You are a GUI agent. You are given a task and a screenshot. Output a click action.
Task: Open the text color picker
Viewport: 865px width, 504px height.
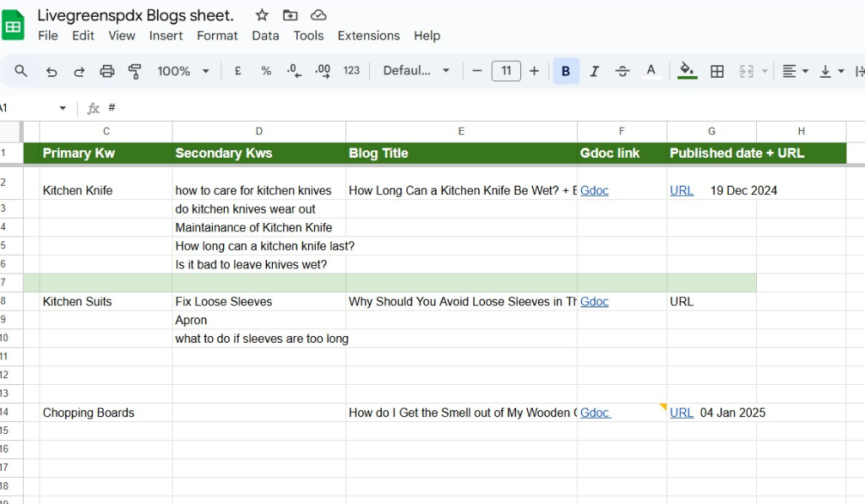point(651,71)
